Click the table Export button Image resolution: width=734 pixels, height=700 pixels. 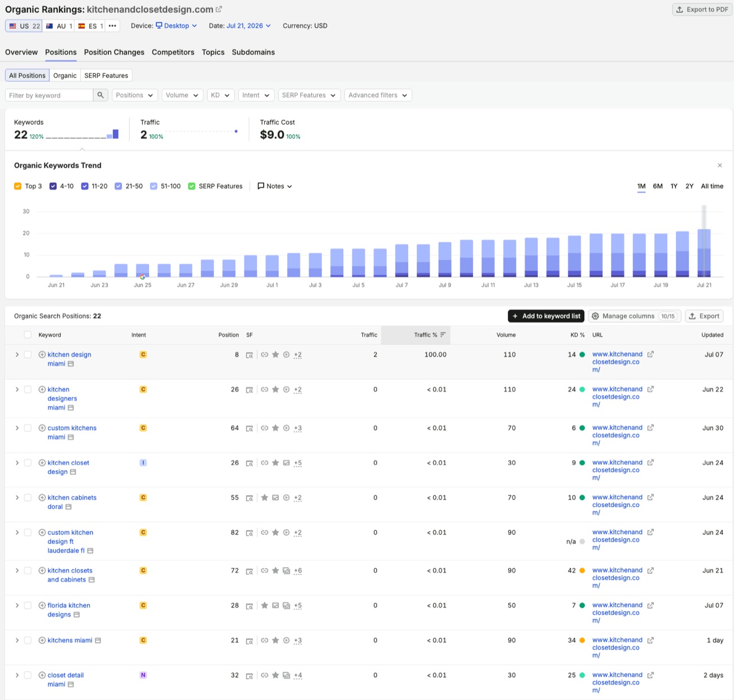[704, 316]
